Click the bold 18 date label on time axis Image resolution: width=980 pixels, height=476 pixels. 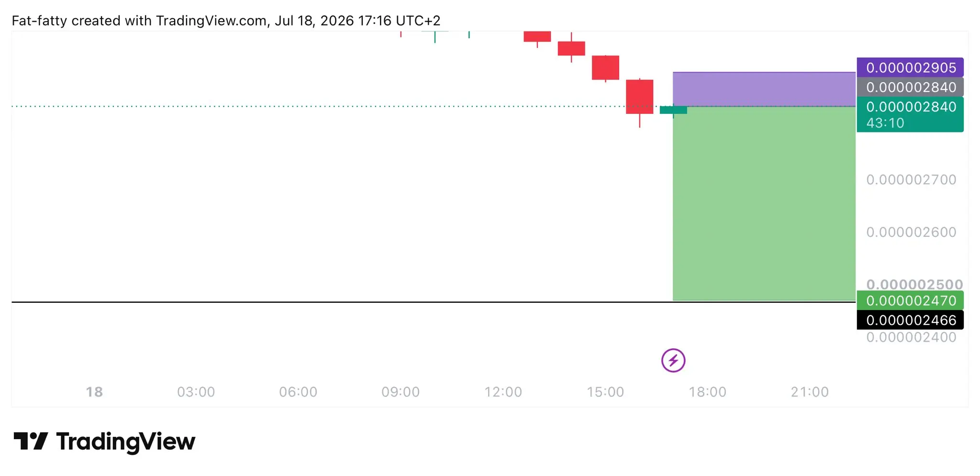[x=94, y=392]
